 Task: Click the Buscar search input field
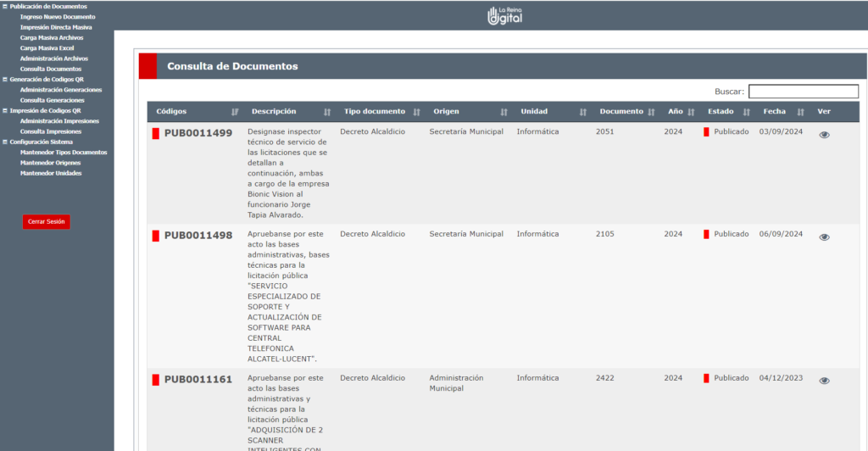pos(803,92)
